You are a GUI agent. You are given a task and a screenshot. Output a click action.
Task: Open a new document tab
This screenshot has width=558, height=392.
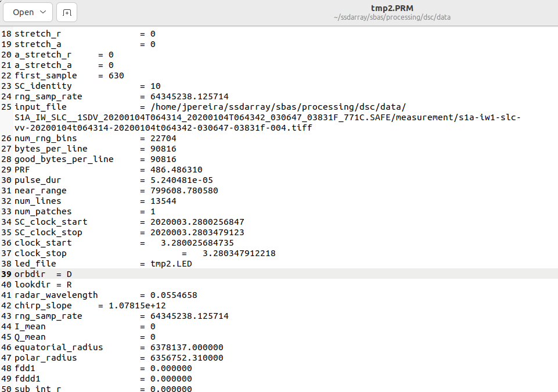66,12
